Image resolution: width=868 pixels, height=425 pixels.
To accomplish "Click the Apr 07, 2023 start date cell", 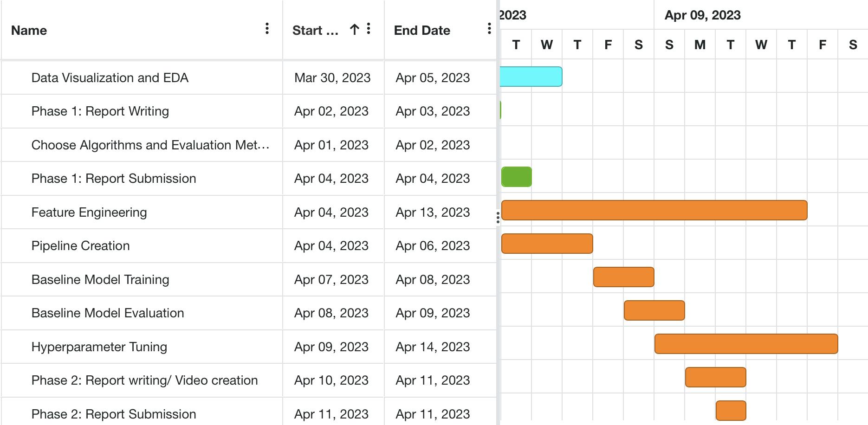I will click(332, 279).
